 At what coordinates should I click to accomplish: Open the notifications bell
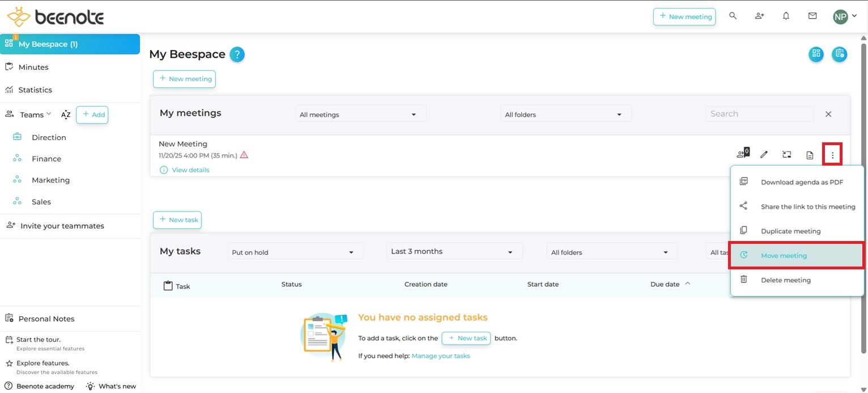(x=786, y=16)
